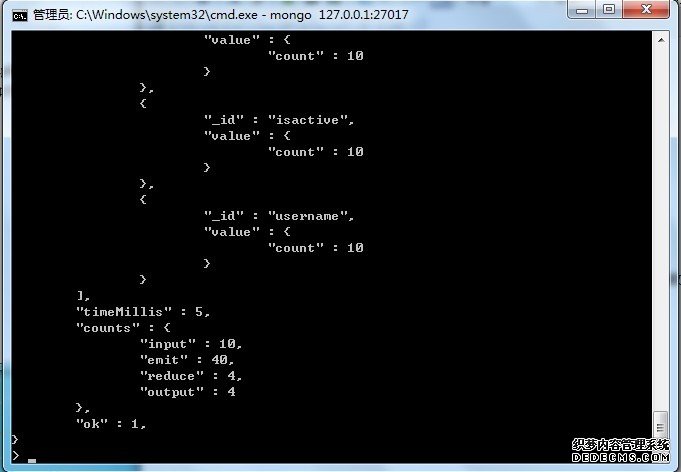The image size is (681, 472).
Task: Click the "reduce" : 4 line
Action: 191,376
